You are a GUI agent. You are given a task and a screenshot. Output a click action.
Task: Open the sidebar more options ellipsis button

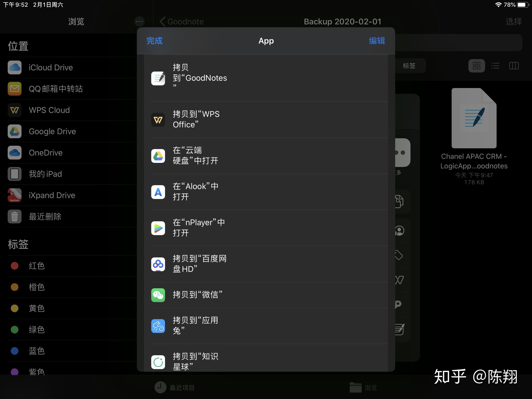[x=139, y=22]
